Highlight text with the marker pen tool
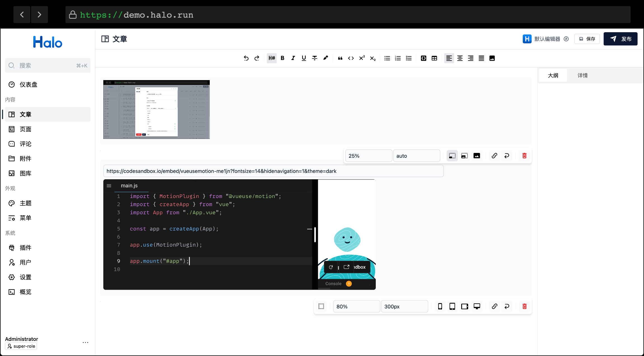This screenshot has width=644, height=356. pos(325,58)
